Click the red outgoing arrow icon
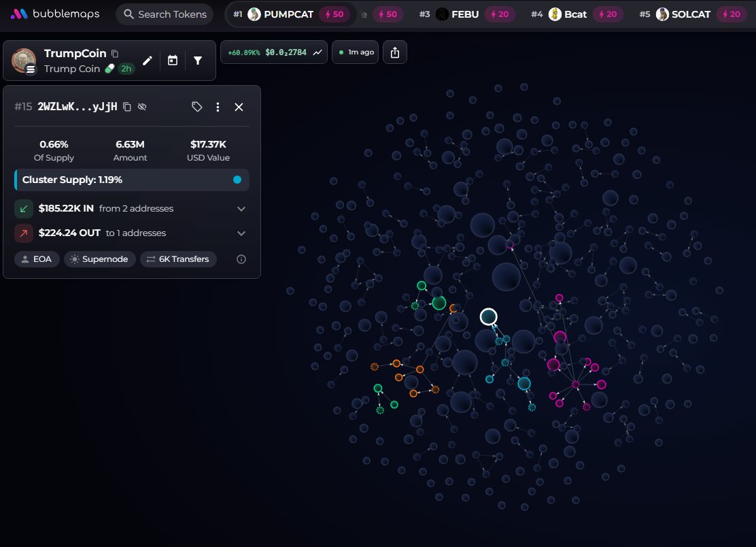This screenshot has width=756, height=547. tap(24, 233)
